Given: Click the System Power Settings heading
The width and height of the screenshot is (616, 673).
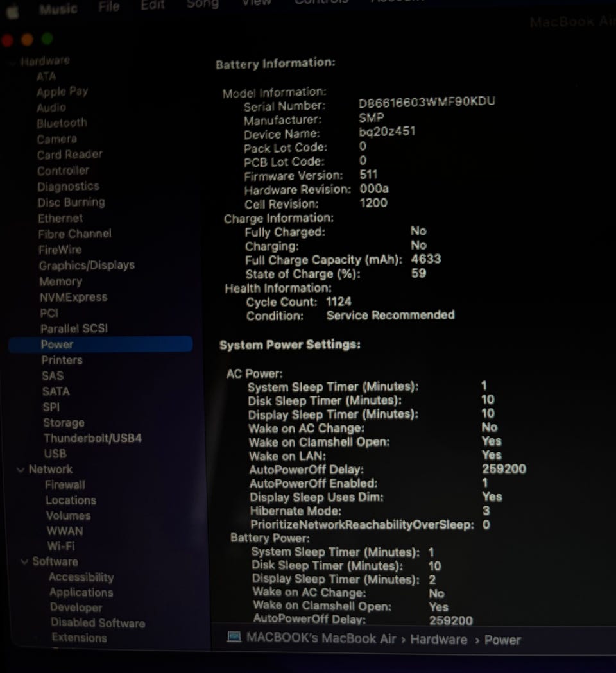Looking at the screenshot, I should tap(290, 345).
